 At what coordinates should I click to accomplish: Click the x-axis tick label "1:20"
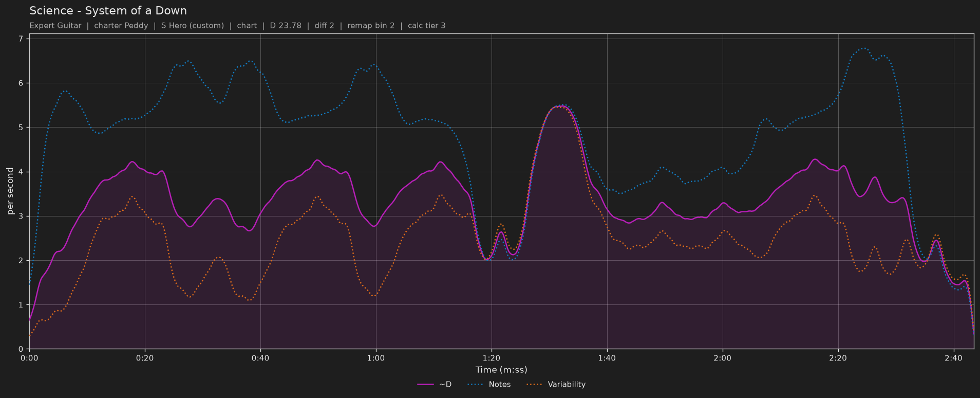tap(492, 358)
